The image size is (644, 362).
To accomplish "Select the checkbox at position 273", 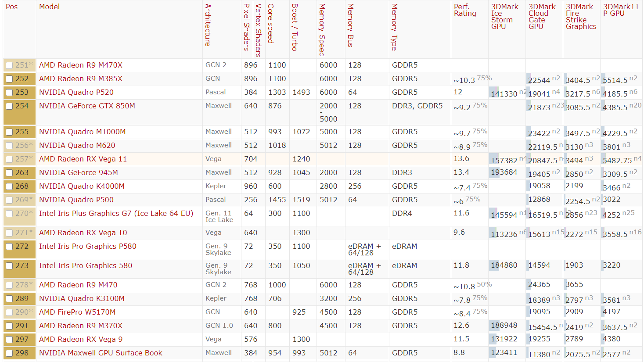I will (9, 266).
